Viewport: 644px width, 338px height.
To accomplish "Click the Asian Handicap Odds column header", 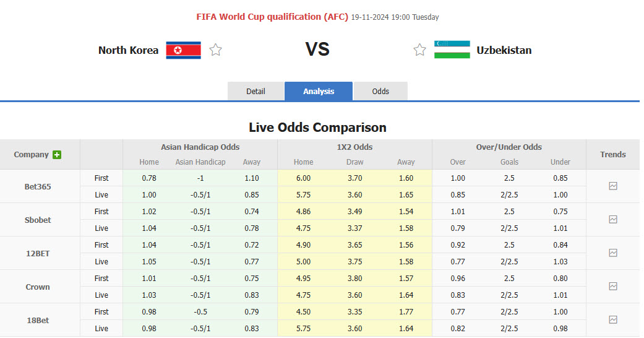I will [200, 147].
